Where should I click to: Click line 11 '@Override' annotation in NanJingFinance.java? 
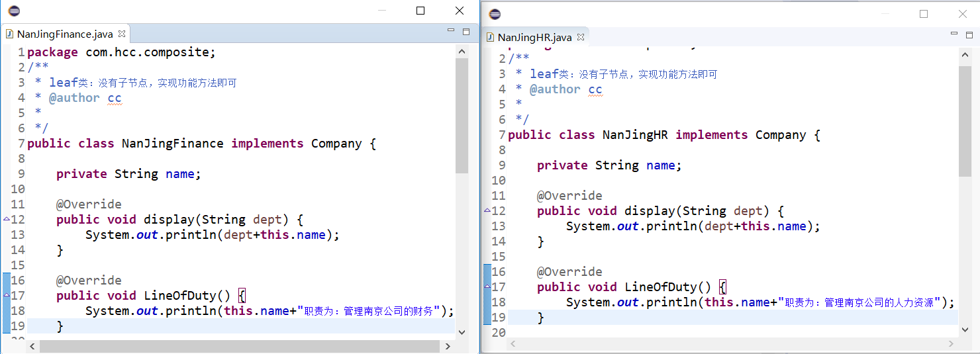coord(89,204)
